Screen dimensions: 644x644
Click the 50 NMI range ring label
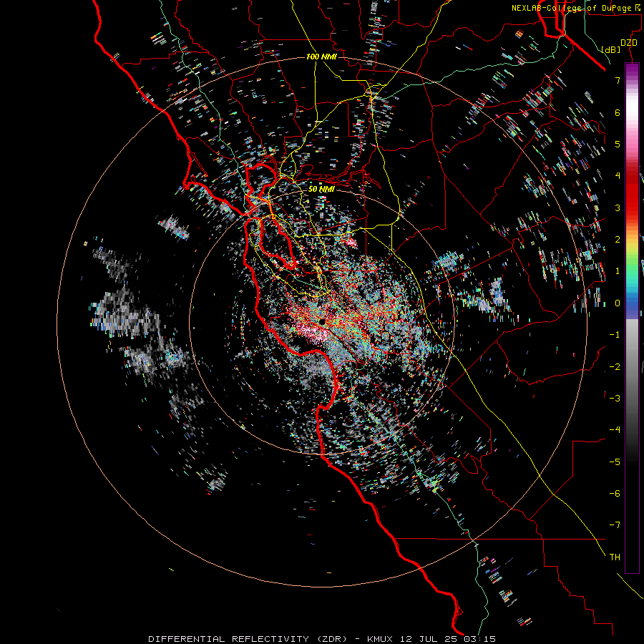pos(321,189)
